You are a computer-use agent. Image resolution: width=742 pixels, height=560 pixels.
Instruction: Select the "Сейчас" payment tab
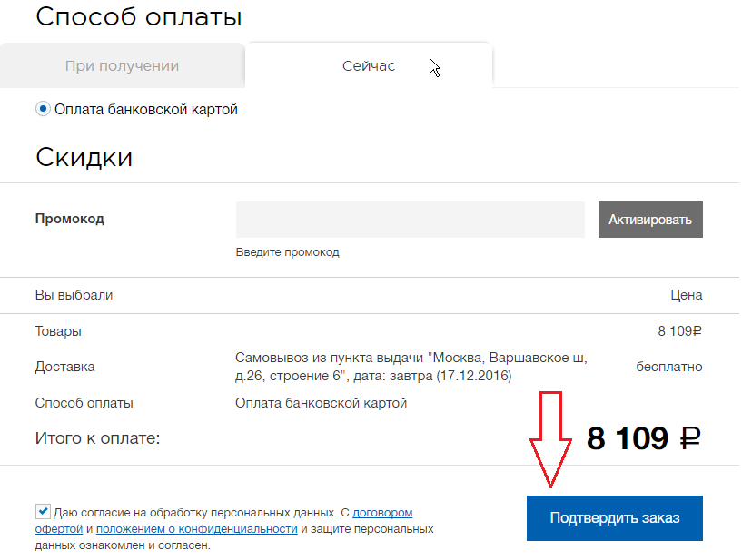[x=369, y=65]
